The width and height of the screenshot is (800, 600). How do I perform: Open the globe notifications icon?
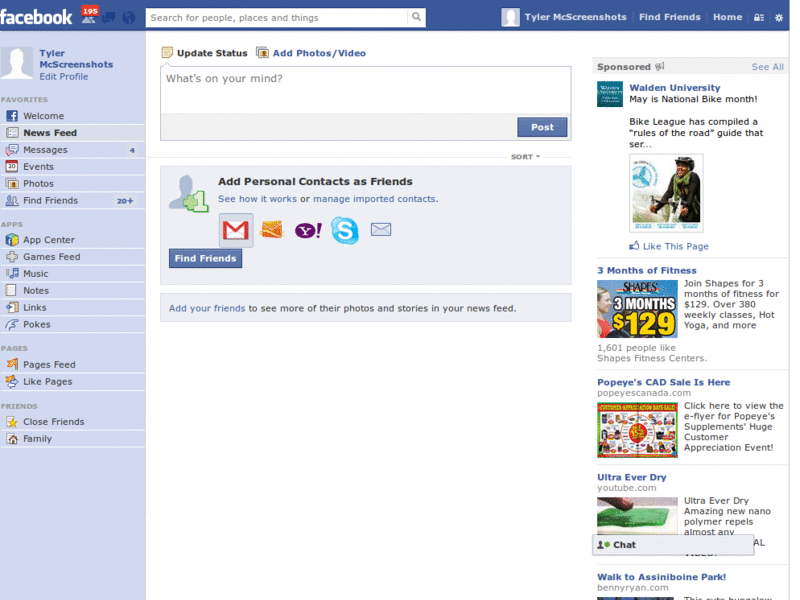[x=129, y=18]
